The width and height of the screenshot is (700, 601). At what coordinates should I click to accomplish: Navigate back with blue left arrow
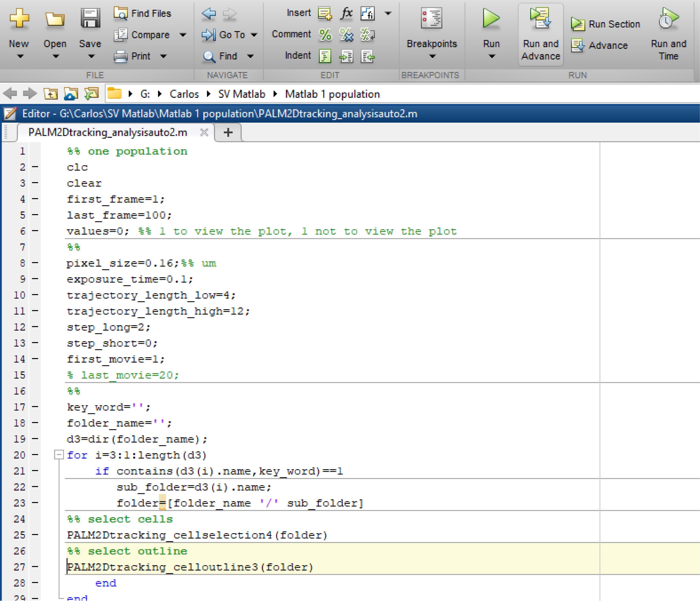click(x=209, y=13)
